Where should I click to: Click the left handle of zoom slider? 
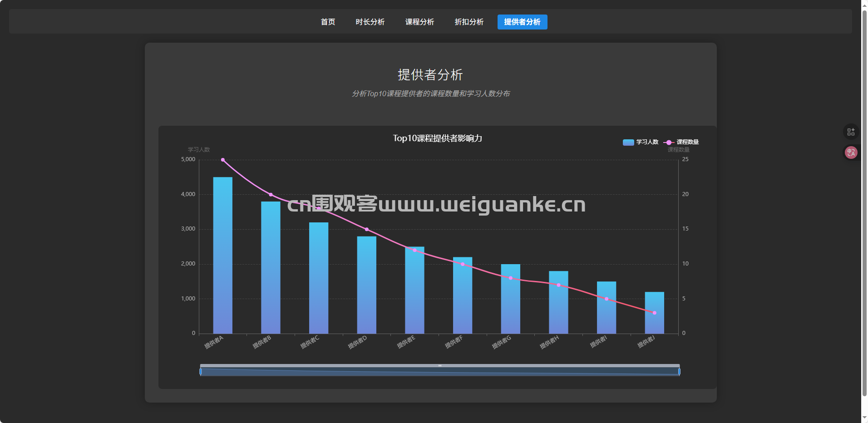click(x=201, y=372)
